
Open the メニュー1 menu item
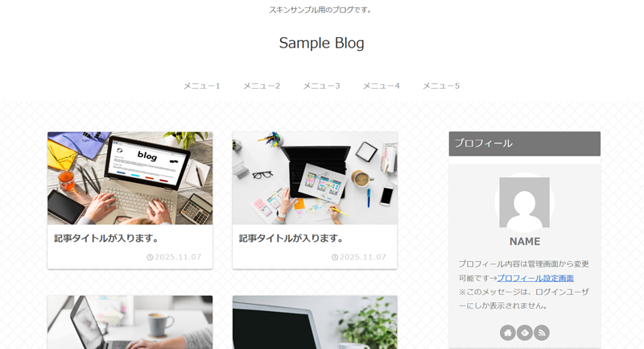(202, 86)
